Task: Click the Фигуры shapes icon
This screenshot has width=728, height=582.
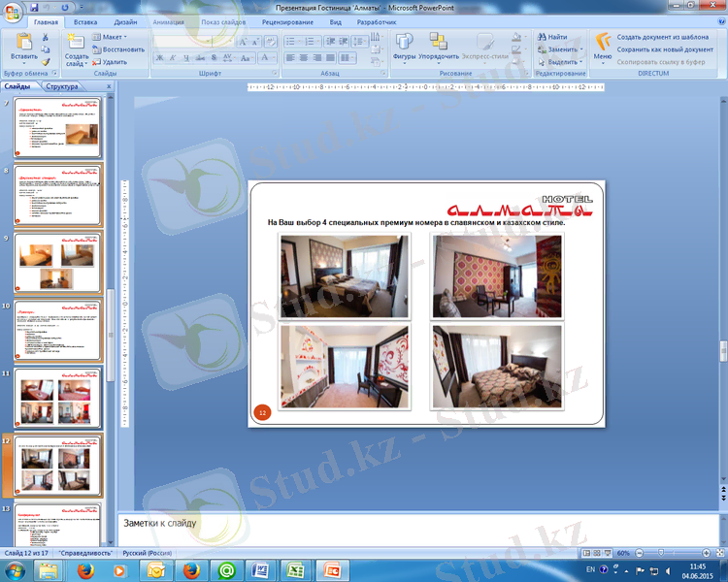Action: [405, 42]
